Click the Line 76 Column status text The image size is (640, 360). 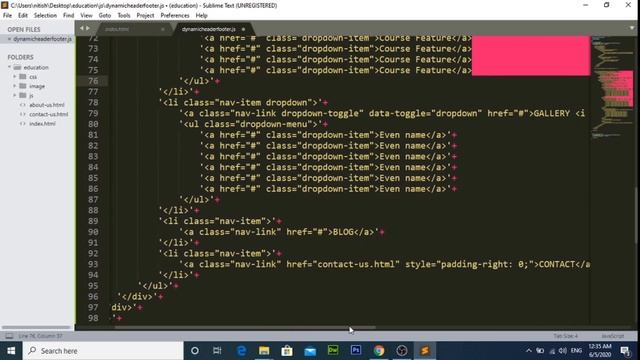40,336
